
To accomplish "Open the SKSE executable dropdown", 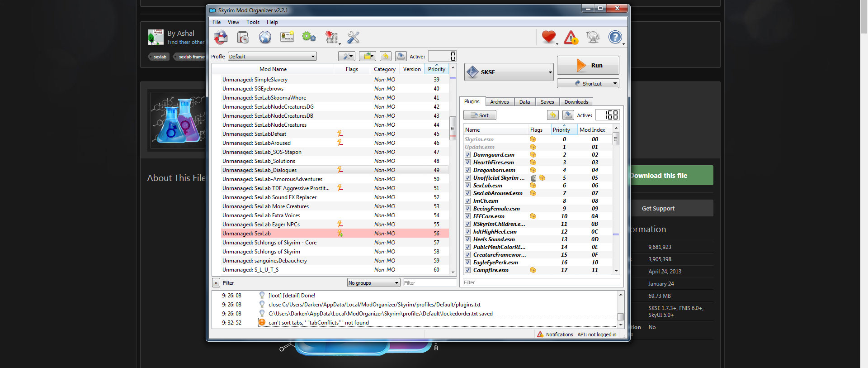I will click(509, 72).
